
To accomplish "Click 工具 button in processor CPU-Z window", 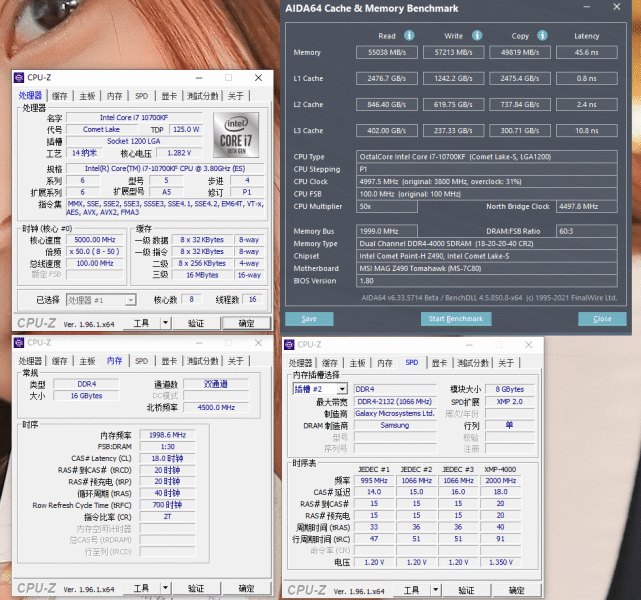I will point(141,323).
